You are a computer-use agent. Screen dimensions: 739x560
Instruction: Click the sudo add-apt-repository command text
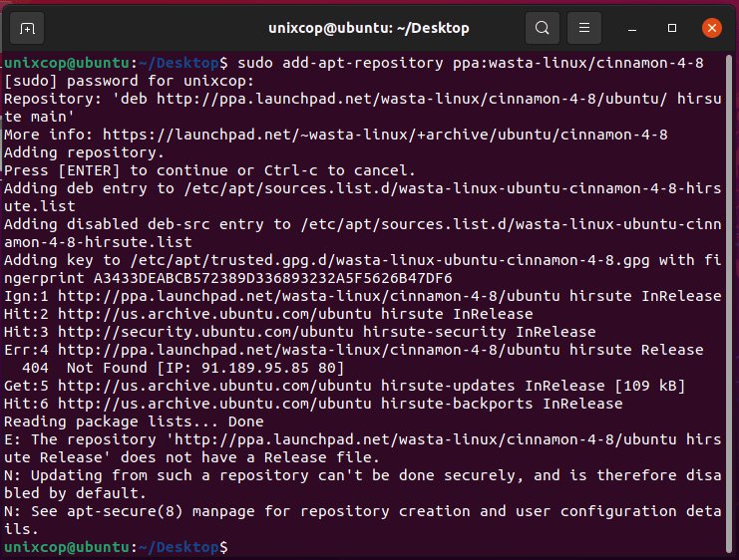pos(471,63)
